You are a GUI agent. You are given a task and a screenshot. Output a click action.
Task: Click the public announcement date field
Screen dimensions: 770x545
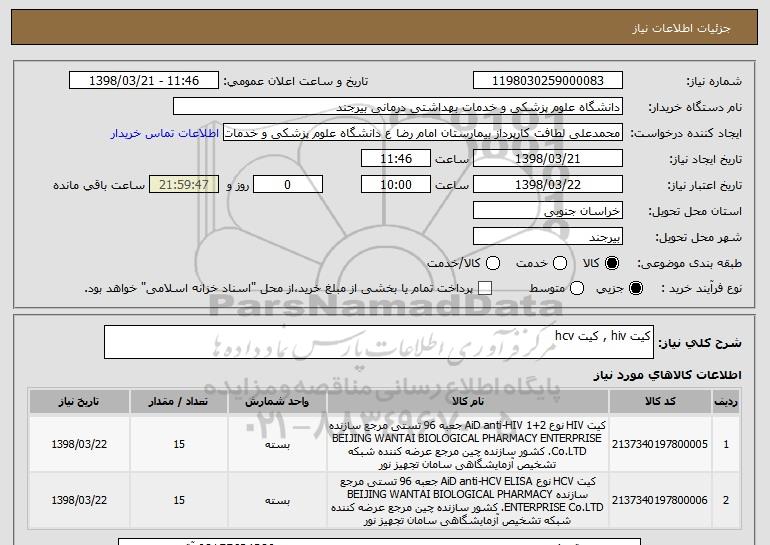(x=144, y=81)
